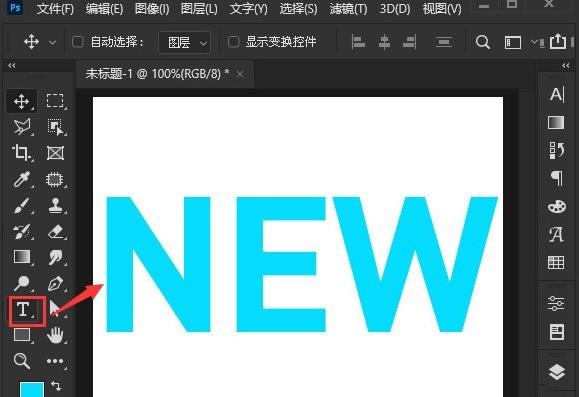Open the Layers panel icon
The image size is (579, 397).
(x=556, y=372)
